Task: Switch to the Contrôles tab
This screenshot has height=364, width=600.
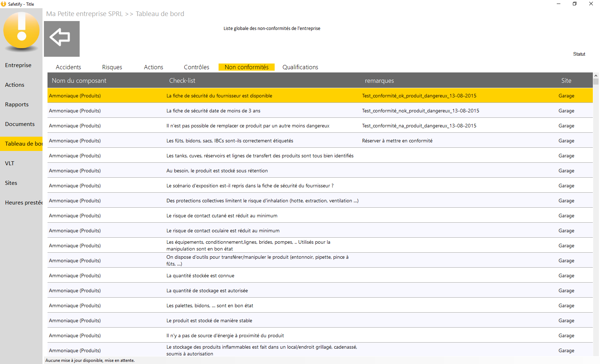Action: coord(196,67)
